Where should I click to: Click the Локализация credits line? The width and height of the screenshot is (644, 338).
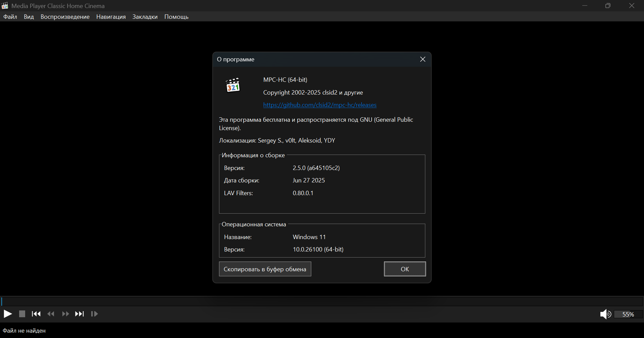277,140
